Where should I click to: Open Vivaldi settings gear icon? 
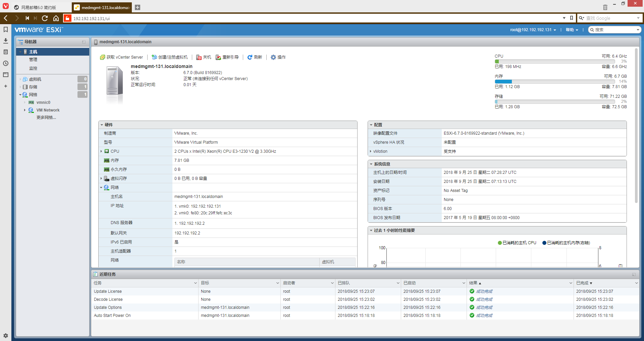coord(6,335)
